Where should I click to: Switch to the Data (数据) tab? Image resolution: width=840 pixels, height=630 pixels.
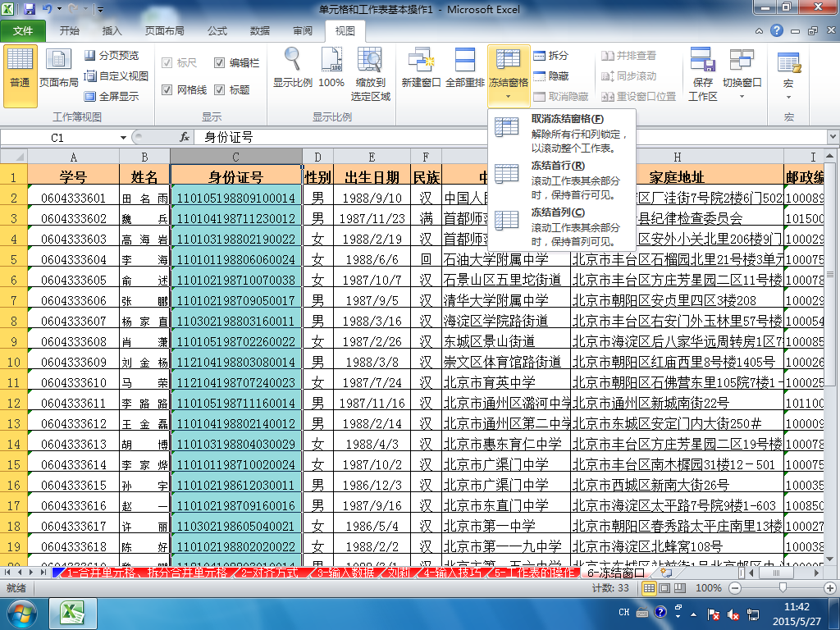click(260, 31)
